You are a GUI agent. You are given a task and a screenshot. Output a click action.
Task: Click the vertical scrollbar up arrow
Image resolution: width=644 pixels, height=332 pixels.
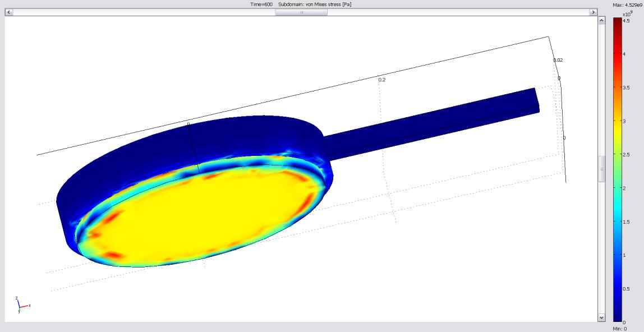pyautogui.click(x=602, y=20)
